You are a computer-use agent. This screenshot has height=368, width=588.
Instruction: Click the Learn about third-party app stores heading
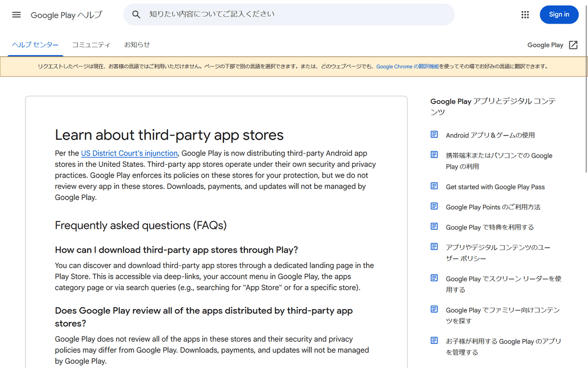coord(169,135)
